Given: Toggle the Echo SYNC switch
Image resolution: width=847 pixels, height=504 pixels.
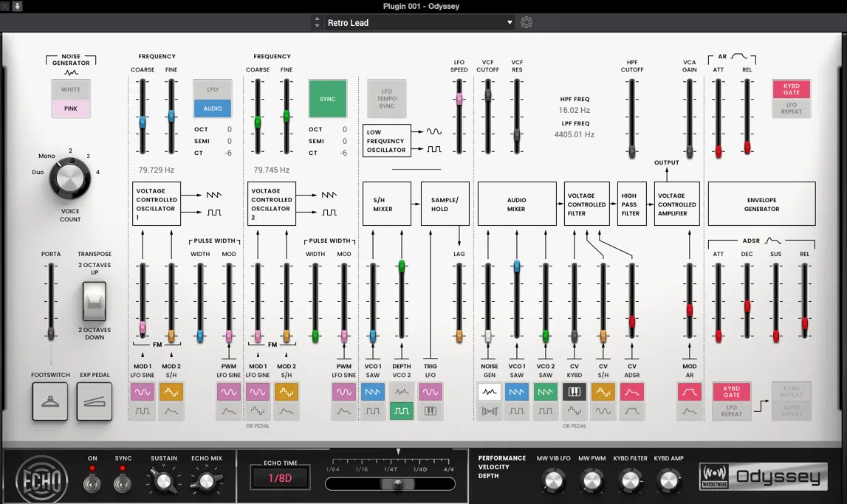Looking at the screenshot, I should [x=123, y=483].
